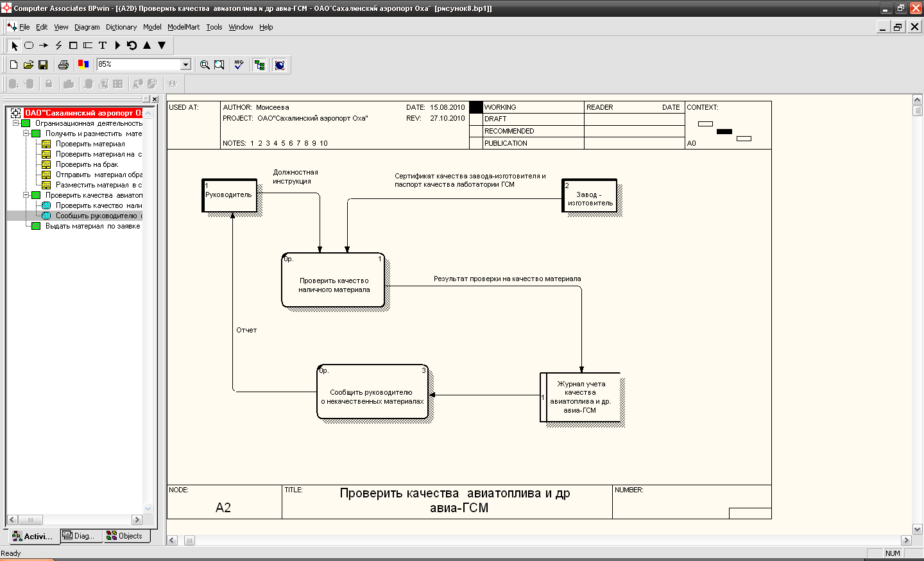Click the 'Руководитель' external entity box

tap(230, 196)
